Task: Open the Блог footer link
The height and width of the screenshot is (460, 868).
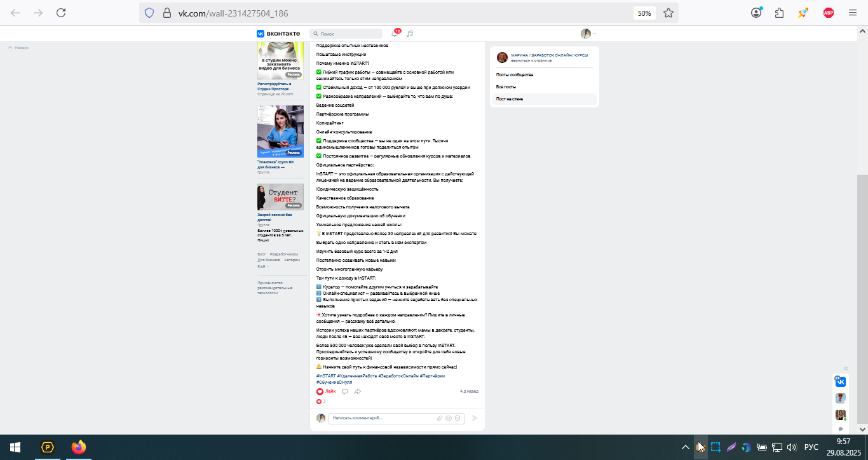Action: [x=262, y=254]
